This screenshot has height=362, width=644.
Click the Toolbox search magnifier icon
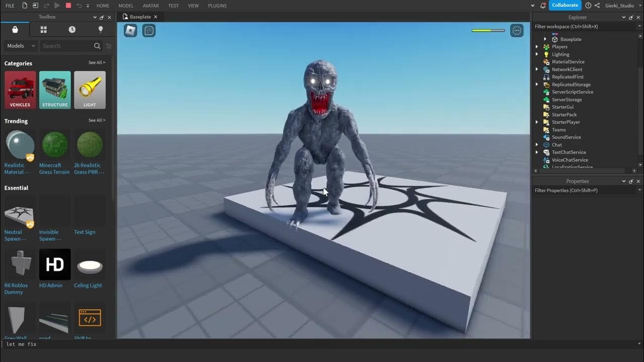click(97, 46)
